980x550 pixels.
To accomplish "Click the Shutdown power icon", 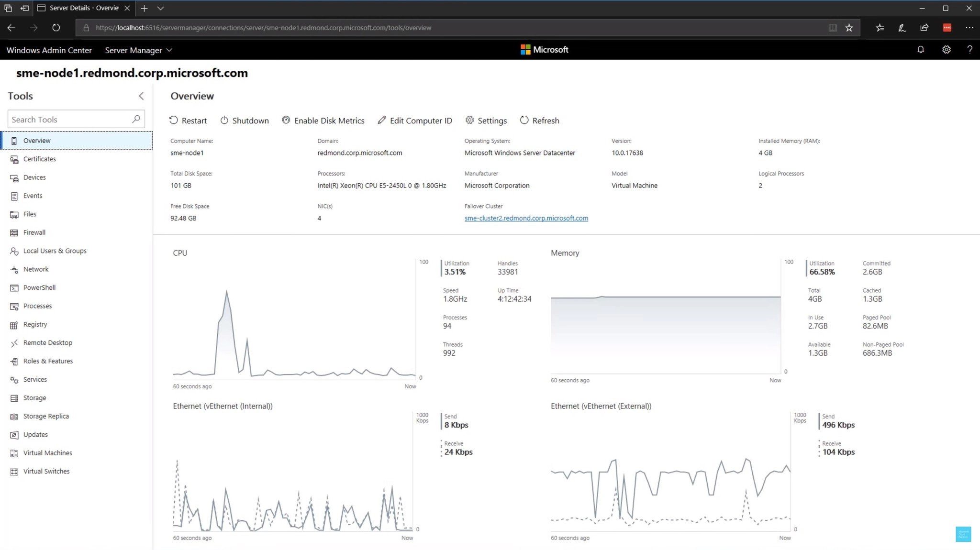I will point(224,121).
